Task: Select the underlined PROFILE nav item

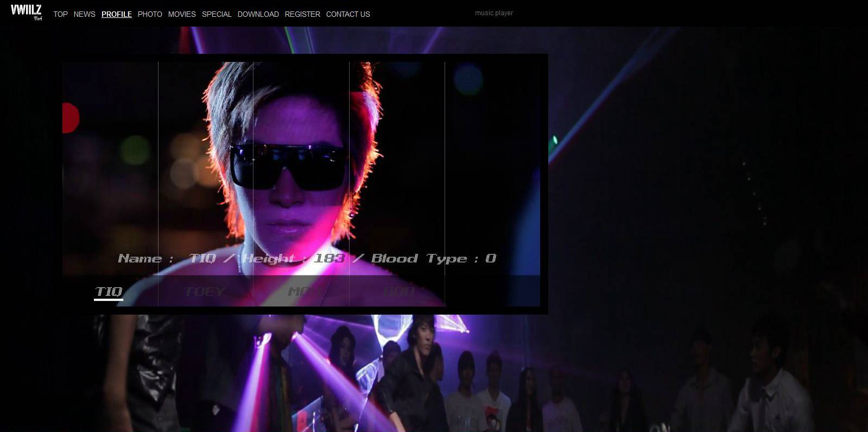Action: 116,14
